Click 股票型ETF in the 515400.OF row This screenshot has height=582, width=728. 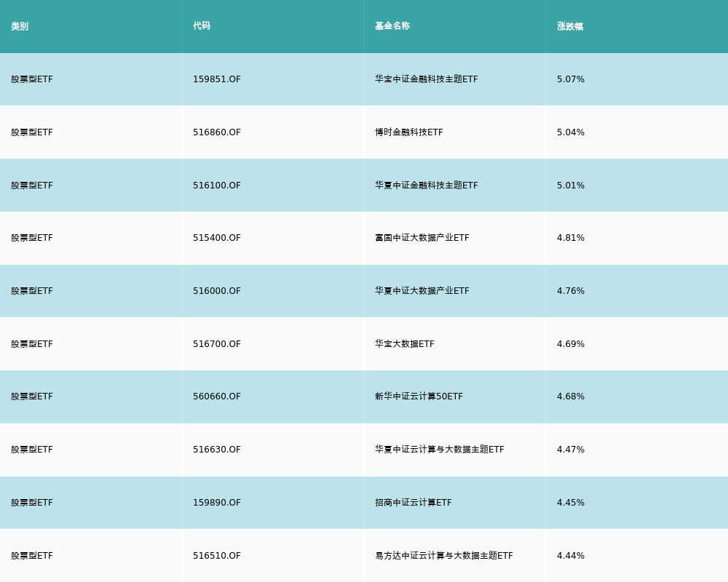point(32,238)
